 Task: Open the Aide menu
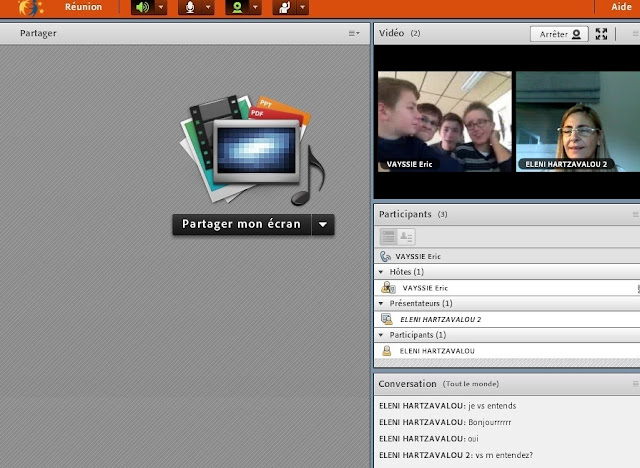(621, 7)
